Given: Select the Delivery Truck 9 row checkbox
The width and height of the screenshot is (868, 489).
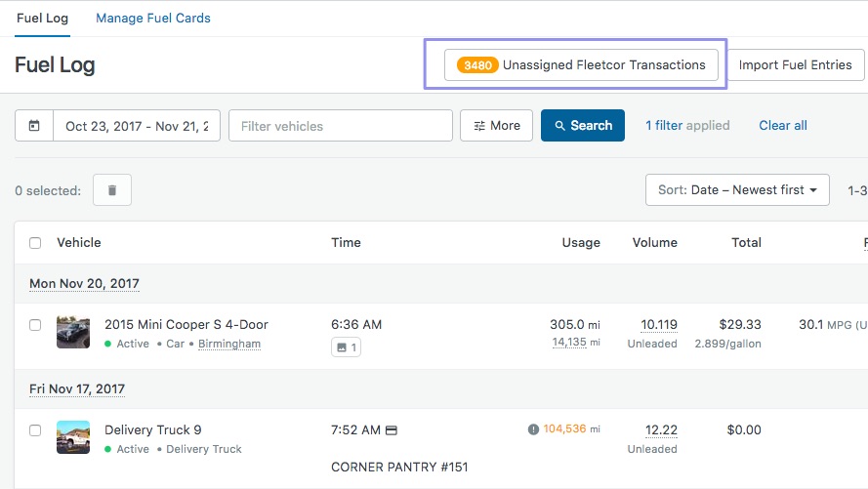Looking at the screenshot, I should point(35,430).
